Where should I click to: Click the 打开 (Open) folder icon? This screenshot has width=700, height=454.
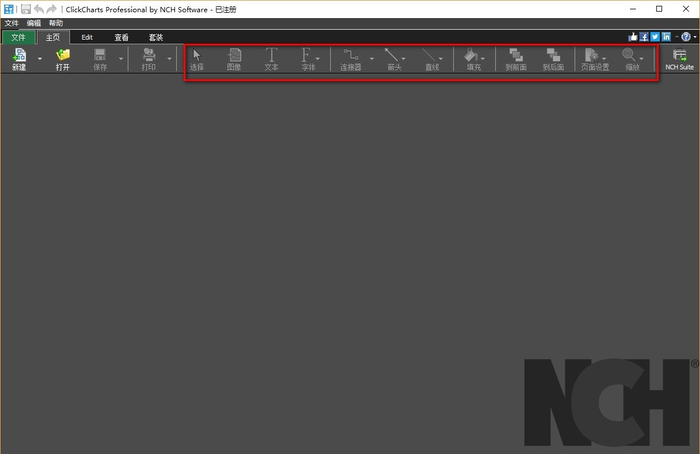coord(63,56)
